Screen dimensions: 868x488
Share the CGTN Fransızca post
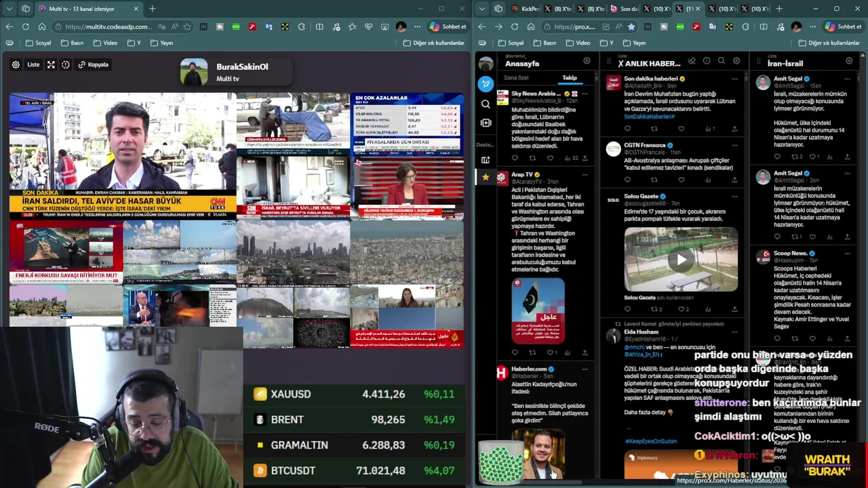coord(734,180)
